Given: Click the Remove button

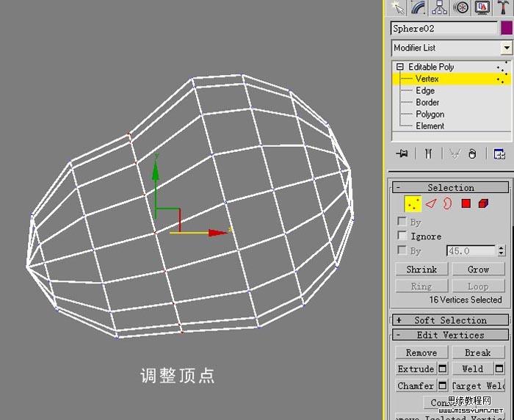Looking at the screenshot, I should coord(421,352).
